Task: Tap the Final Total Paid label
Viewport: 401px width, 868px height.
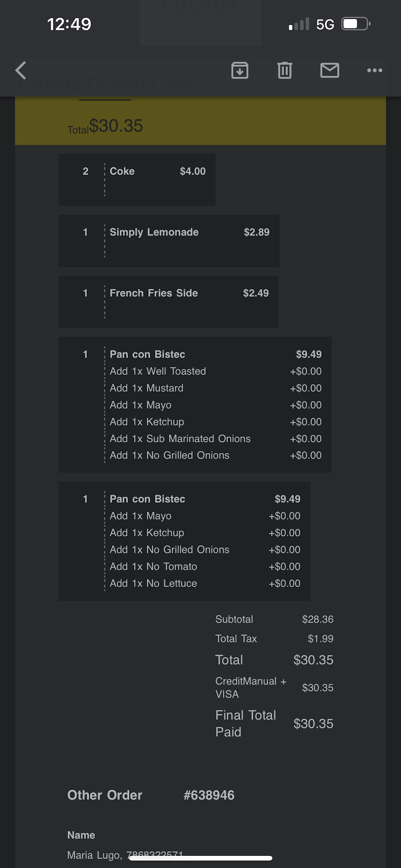Action: (245, 723)
